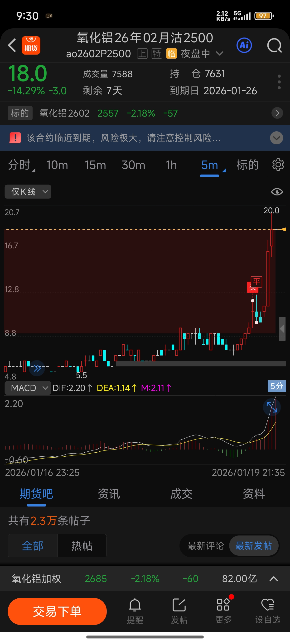Switch to the 成交 tab
Screen dimensions: 290x644
click(181, 494)
